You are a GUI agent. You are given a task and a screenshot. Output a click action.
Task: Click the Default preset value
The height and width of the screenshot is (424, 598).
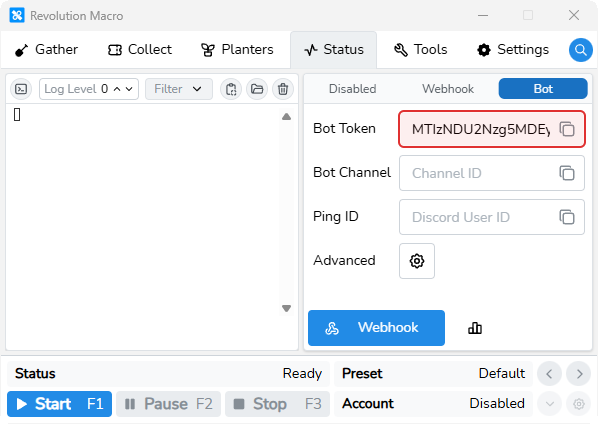point(502,373)
